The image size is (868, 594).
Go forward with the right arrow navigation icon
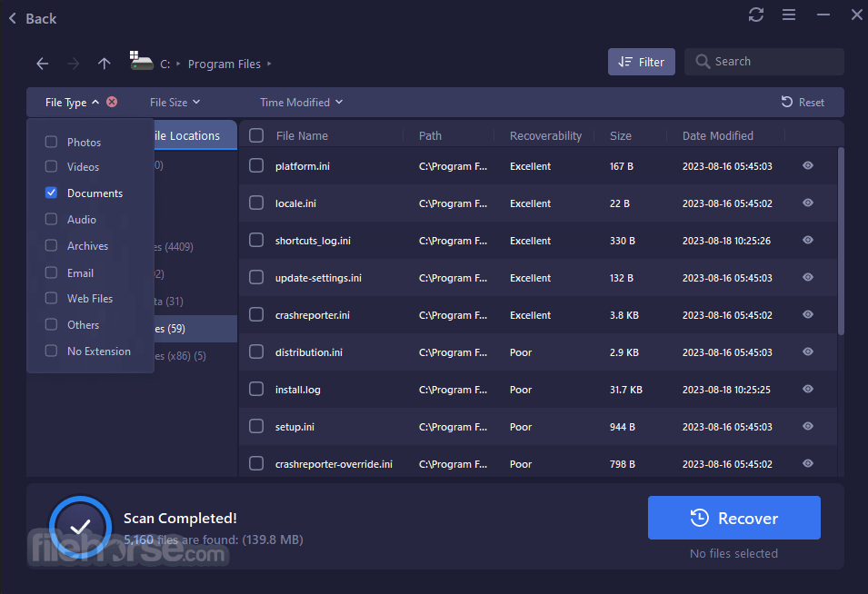73,64
